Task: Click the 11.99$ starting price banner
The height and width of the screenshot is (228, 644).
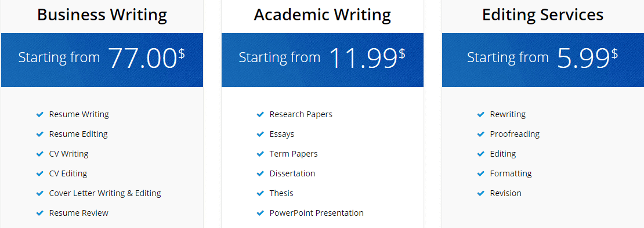Action: 323,60
